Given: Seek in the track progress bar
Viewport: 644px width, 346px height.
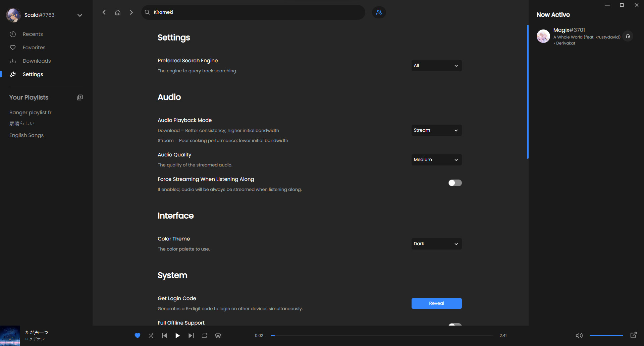Looking at the screenshot, I should [x=382, y=336].
